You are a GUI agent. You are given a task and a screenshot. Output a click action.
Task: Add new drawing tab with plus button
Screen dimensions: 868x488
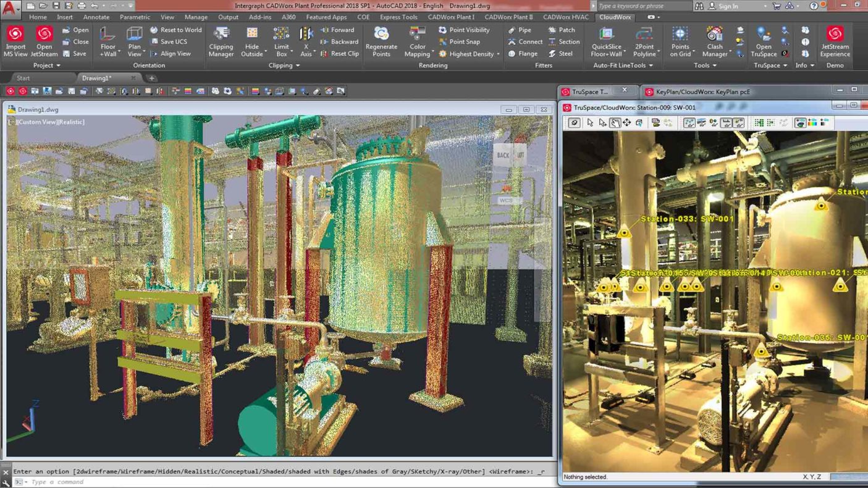click(151, 78)
